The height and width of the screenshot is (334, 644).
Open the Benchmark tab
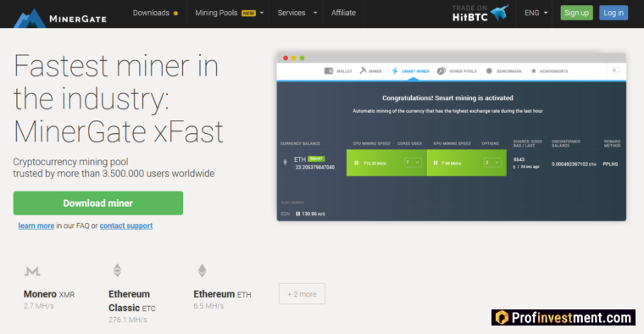503,71
